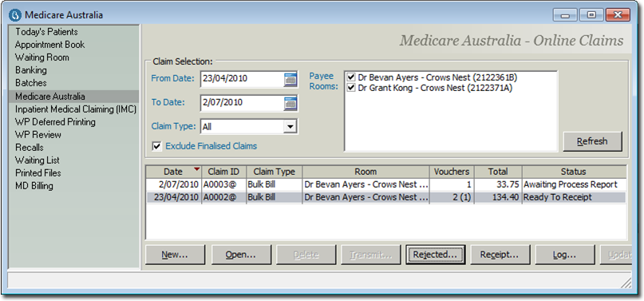Click the Rejected... button
The height and width of the screenshot is (301, 644).
[x=435, y=255]
